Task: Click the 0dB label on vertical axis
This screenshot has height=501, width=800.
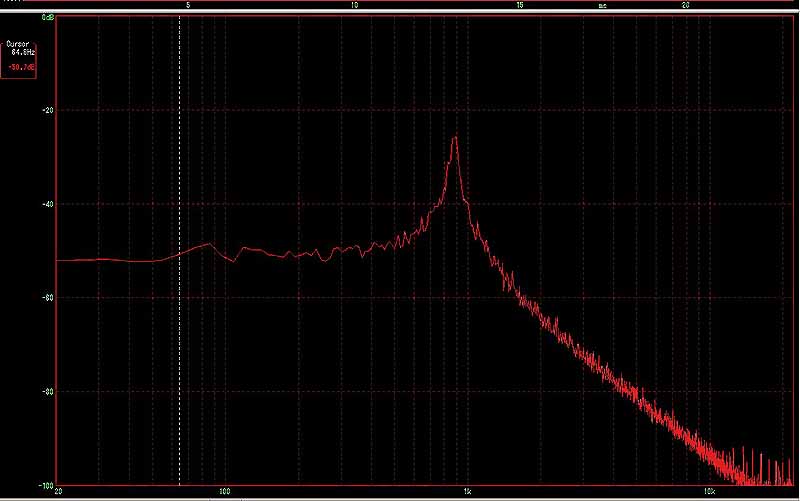Action: (47, 17)
